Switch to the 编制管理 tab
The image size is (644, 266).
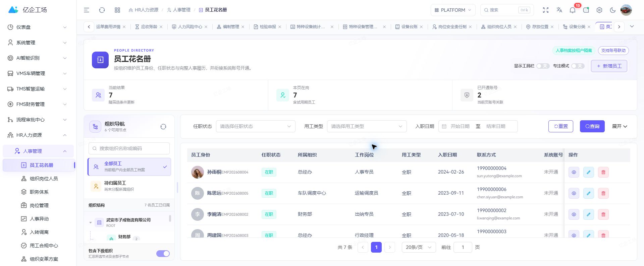(231, 27)
